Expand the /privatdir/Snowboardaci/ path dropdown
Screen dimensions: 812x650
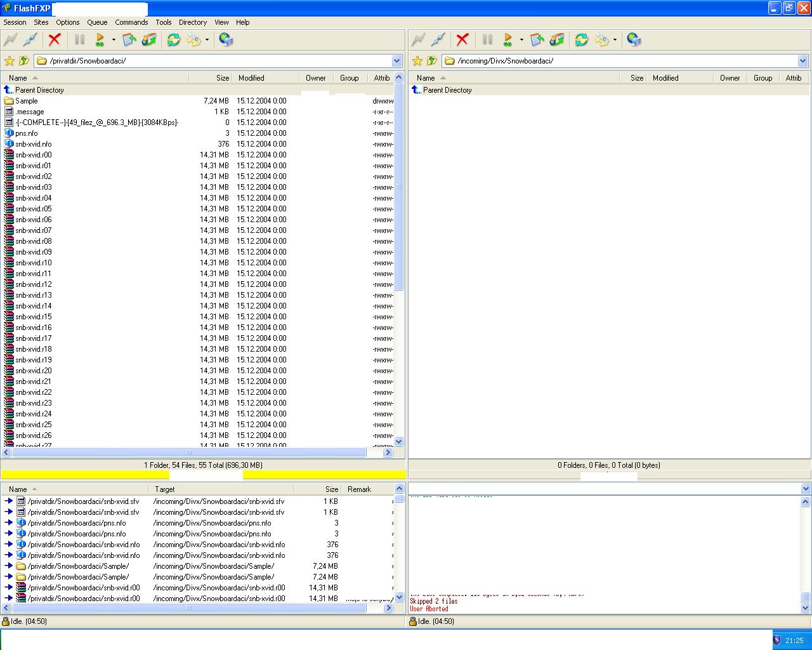point(397,61)
